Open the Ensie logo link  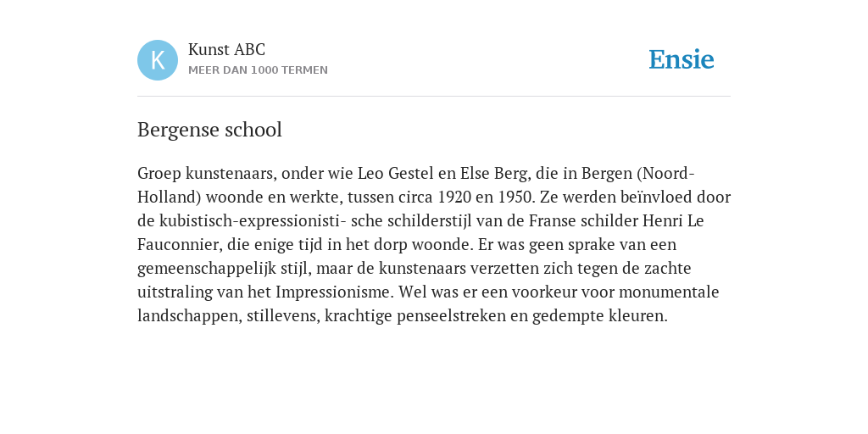682,59
